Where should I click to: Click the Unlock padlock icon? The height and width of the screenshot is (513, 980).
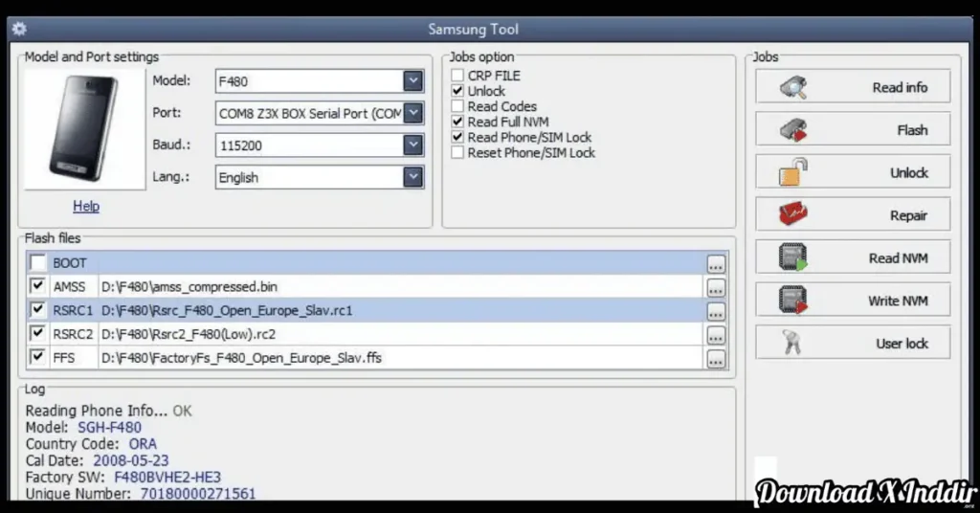(793, 172)
